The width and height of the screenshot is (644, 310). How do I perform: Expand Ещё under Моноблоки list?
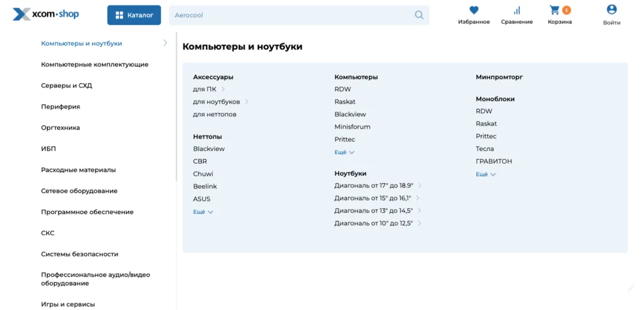click(x=486, y=175)
